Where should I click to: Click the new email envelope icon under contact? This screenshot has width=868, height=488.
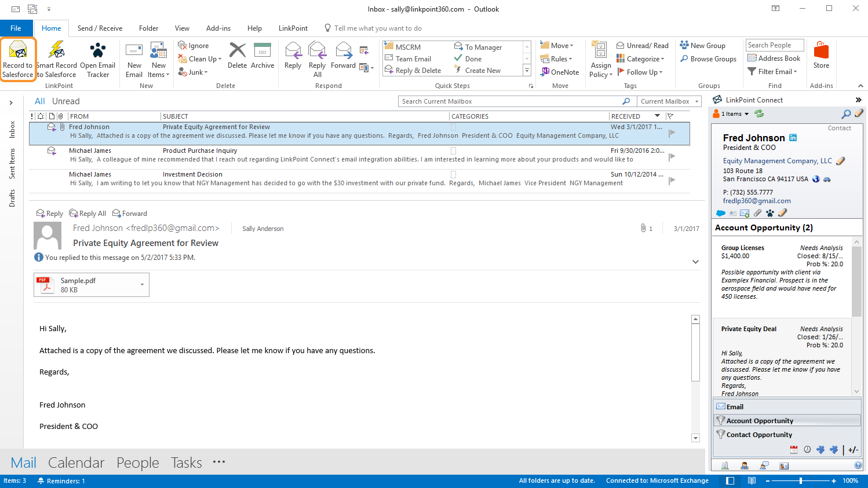pos(745,213)
